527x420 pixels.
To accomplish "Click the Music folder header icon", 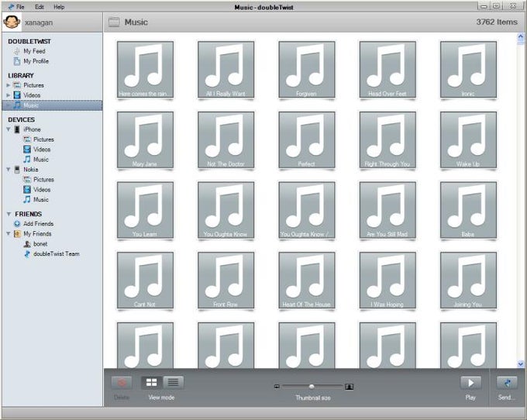I will point(114,22).
